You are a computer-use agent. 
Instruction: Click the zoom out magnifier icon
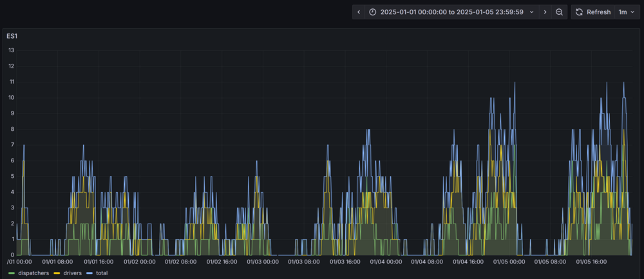point(560,12)
